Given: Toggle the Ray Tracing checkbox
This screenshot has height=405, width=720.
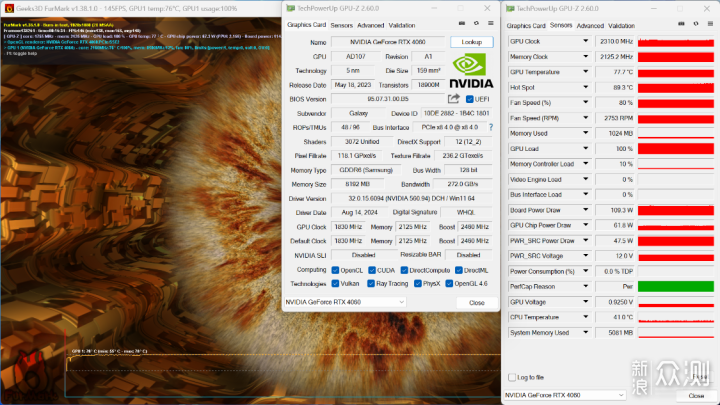Looking at the screenshot, I should pyautogui.click(x=371, y=283).
